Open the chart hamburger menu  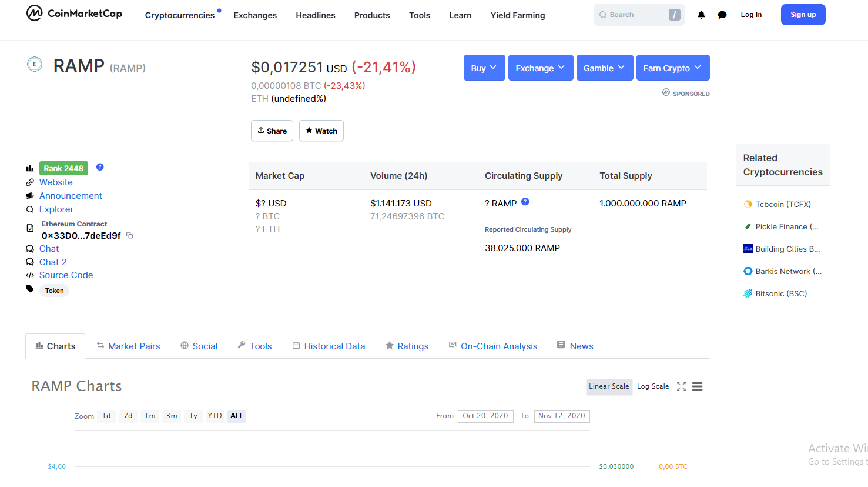pos(697,386)
